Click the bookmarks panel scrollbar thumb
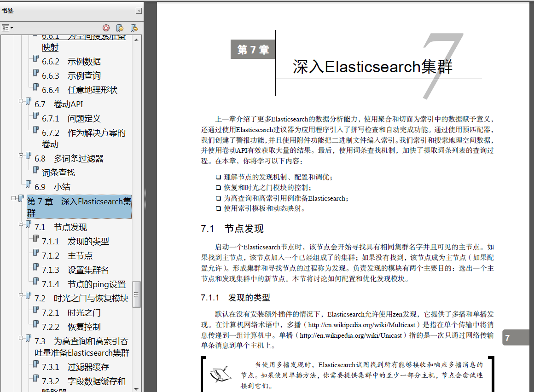 pos(136,294)
